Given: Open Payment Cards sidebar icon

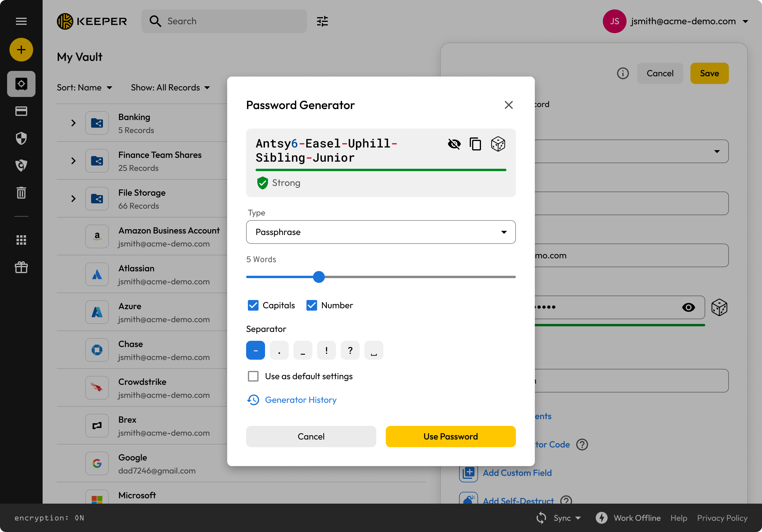Looking at the screenshot, I should [x=21, y=111].
